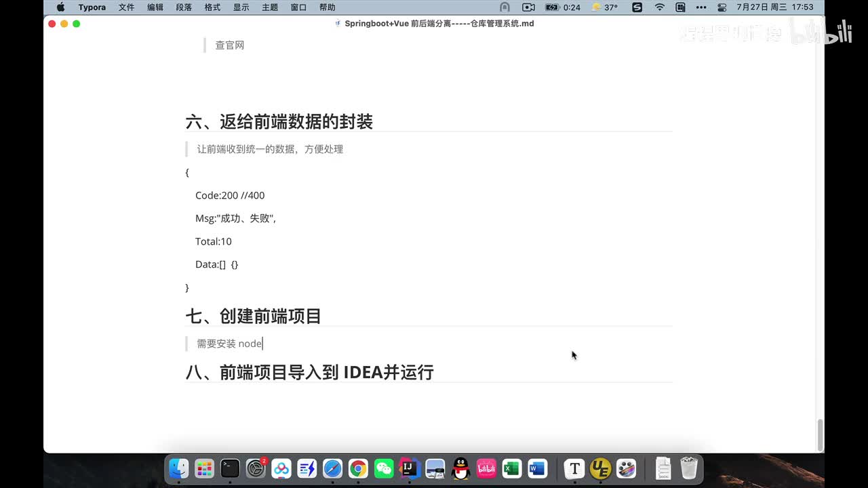Open the documents stack in Dock
This screenshot has width=868, height=488.
663,468
